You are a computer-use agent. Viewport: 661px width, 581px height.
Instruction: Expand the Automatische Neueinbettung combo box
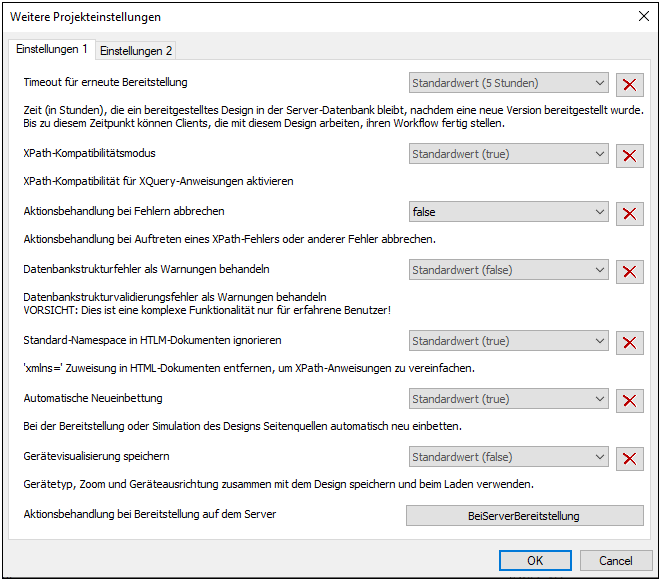[x=508, y=399]
